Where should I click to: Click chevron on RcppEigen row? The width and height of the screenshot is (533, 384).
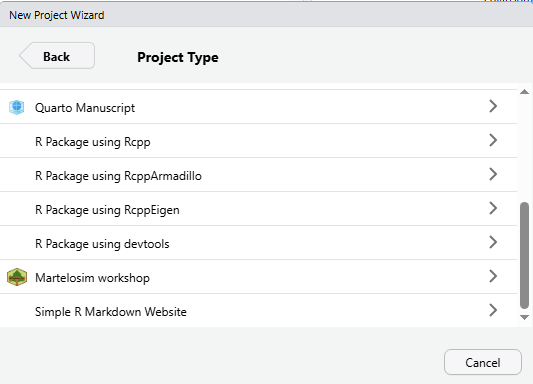[x=493, y=208]
